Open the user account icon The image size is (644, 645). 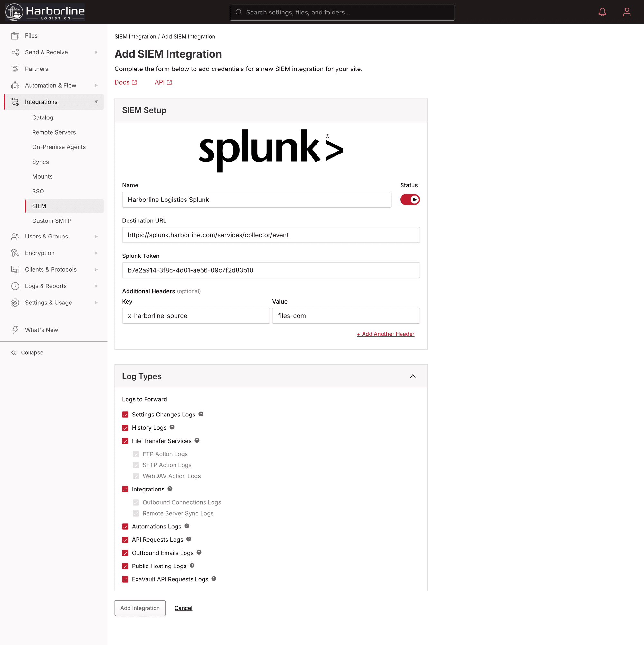coord(627,12)
